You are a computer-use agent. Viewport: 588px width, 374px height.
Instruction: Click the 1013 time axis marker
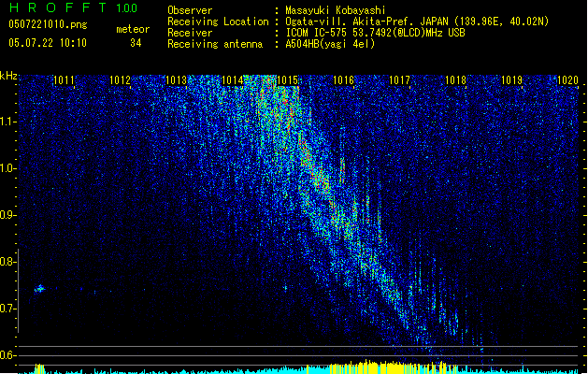tap(176, 80)
